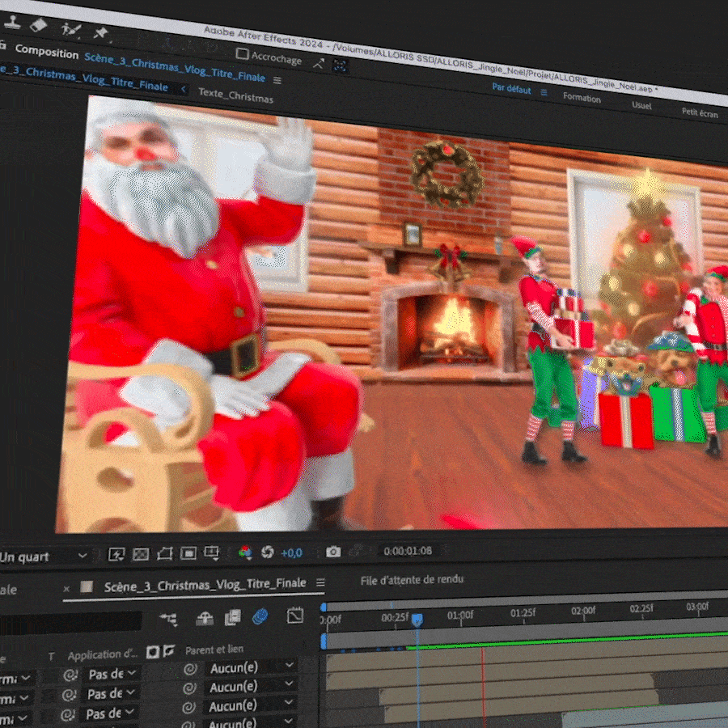Select the Roto Brush tool

click(x=70, y=30)
